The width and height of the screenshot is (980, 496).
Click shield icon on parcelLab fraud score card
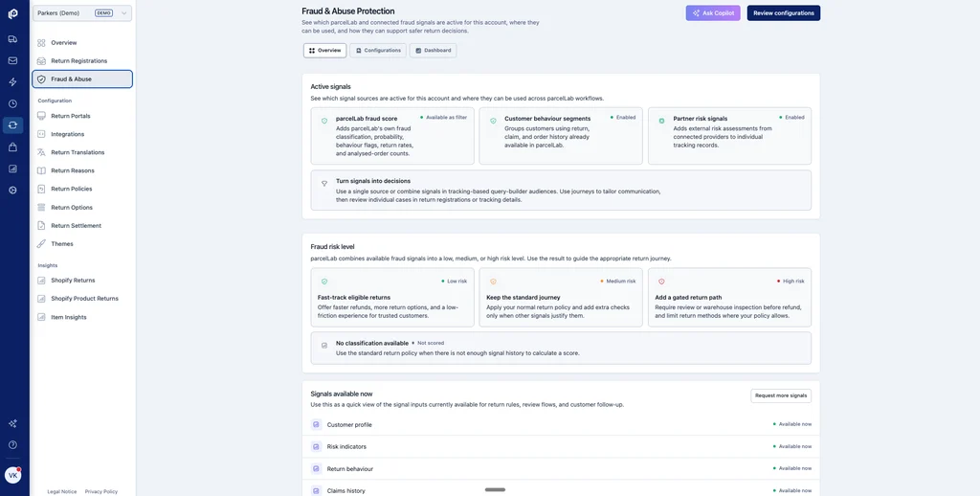[x=324, y=121]
